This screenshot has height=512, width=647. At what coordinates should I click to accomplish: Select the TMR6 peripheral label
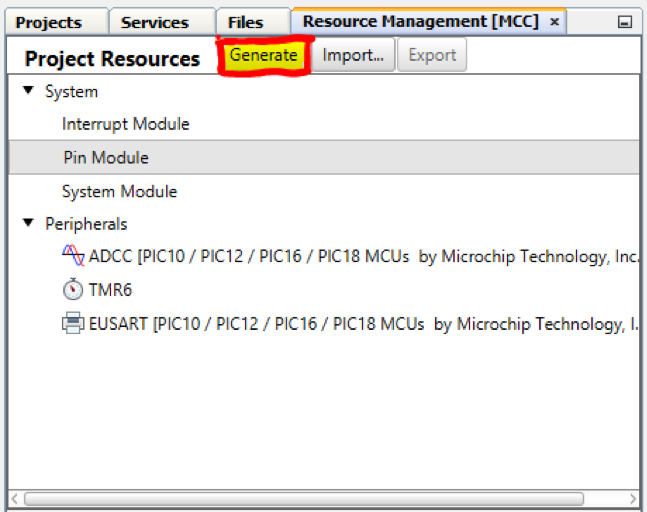coord(110,290)
